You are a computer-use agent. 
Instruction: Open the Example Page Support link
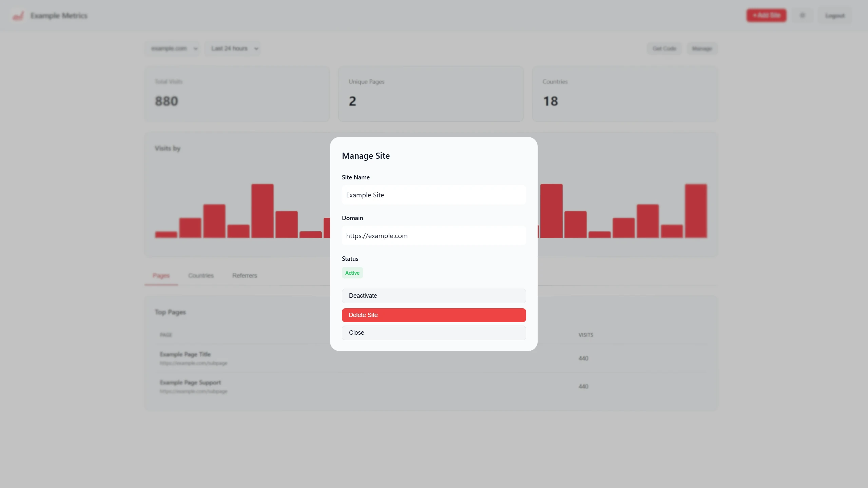190,382
